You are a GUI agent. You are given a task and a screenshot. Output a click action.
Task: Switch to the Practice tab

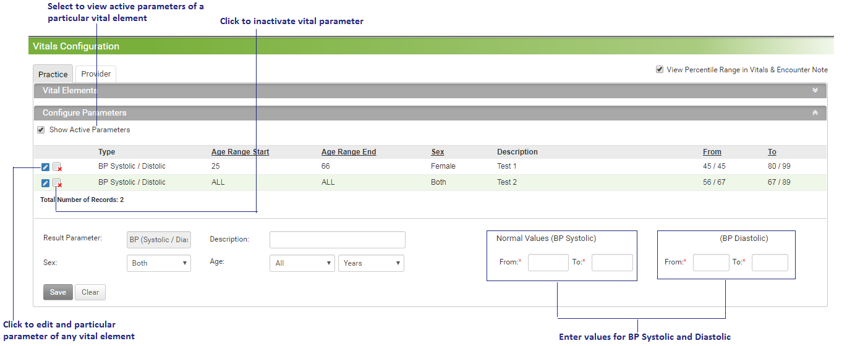click(53, 74)
